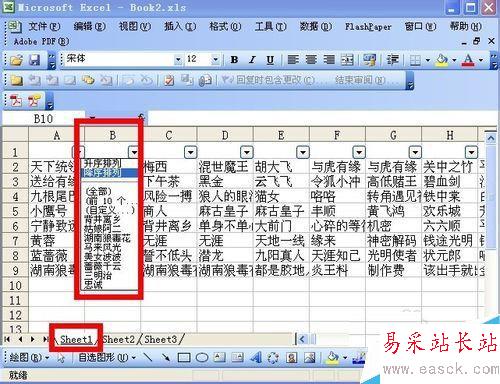Click the Insert Diagram icon

(x=273, y=358)
